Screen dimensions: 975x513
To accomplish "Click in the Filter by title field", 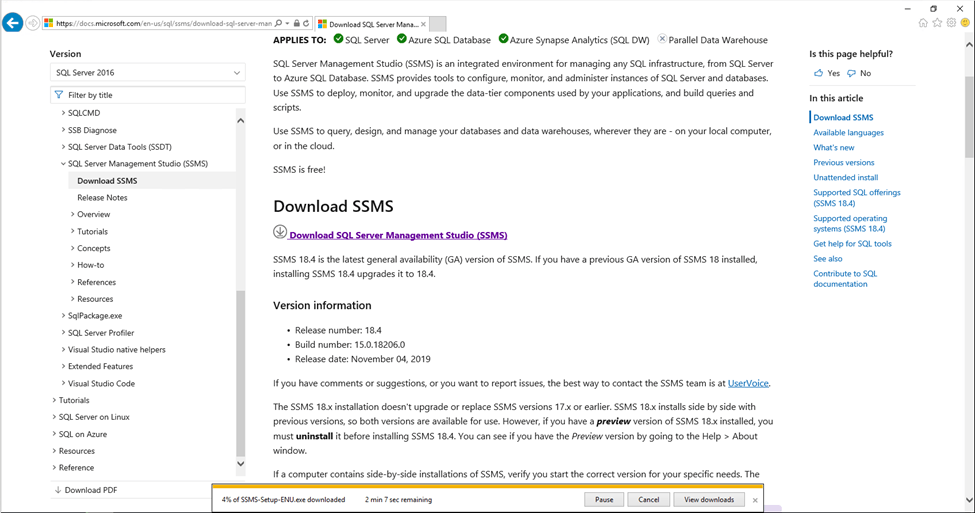I will (150, 95).
